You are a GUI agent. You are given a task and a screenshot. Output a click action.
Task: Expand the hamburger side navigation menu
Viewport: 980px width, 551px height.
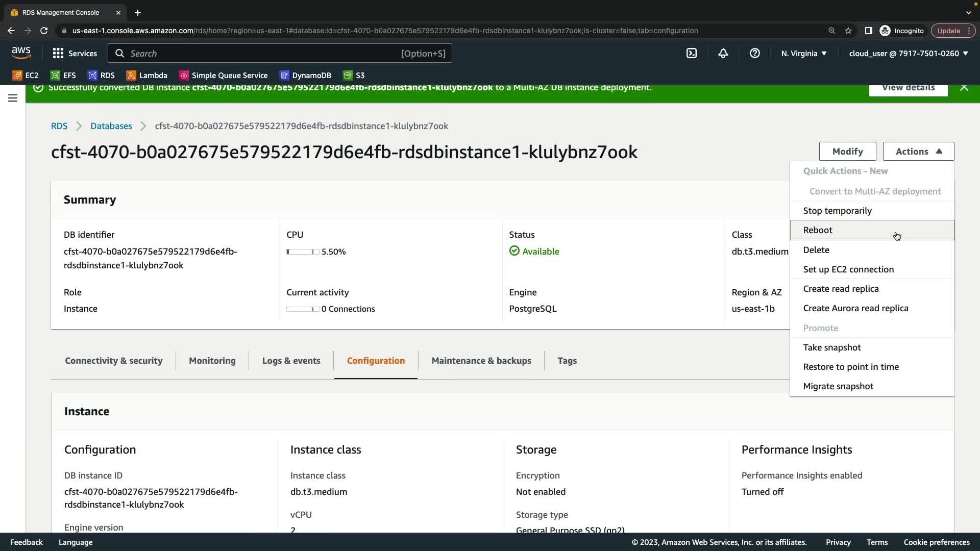[13, 98]
